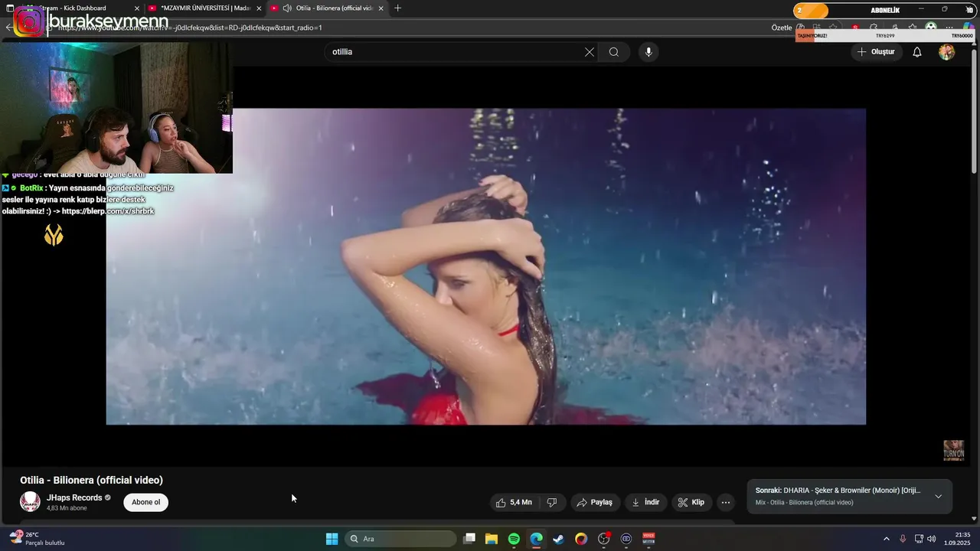Open Microsoft Edge from the taskbar
This screenshot has width=980, height=551.
(536, 539)
